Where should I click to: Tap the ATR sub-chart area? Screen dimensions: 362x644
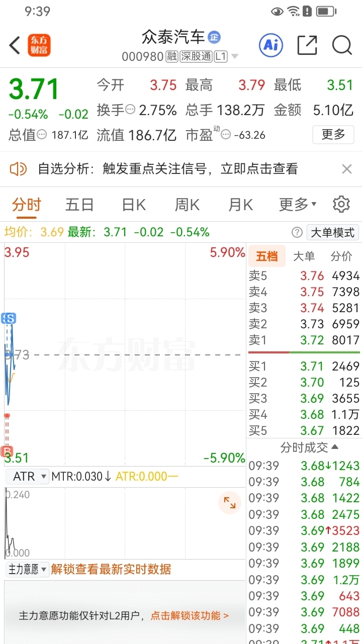pyautogui.click(x=125, y=523)
